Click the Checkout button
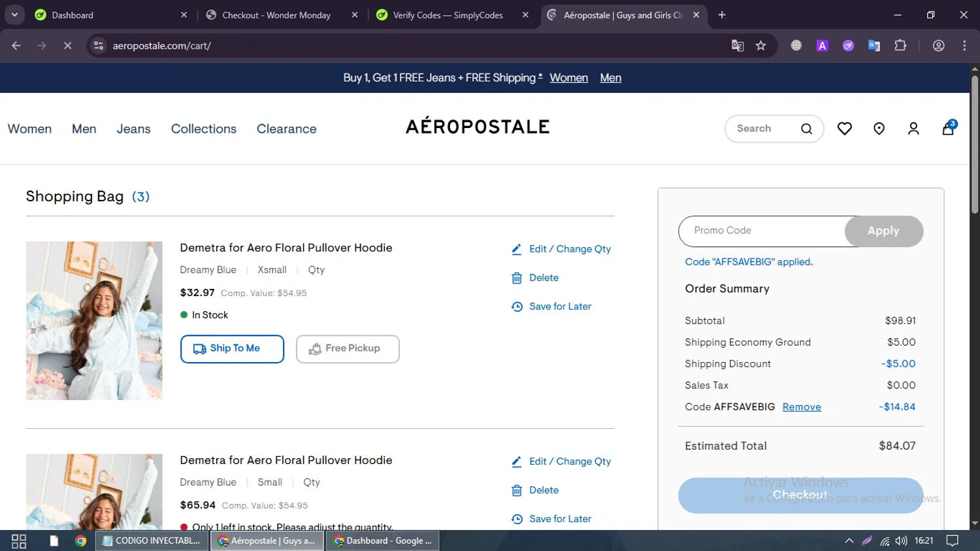Screen dimensions: 980x551 coord(800,495)
